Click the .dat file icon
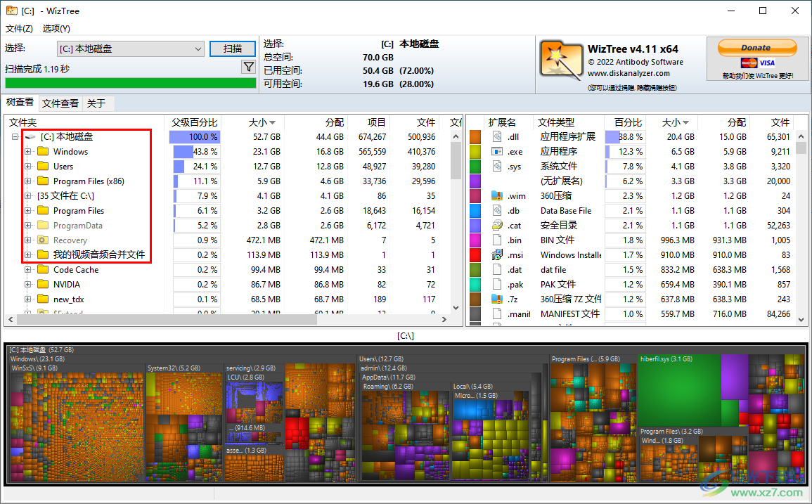 [x=497, y=269]
